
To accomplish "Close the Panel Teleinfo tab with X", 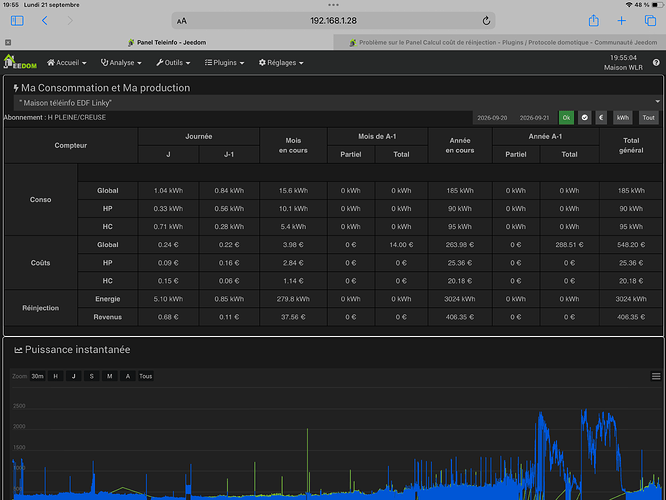I will click(8, 42).
